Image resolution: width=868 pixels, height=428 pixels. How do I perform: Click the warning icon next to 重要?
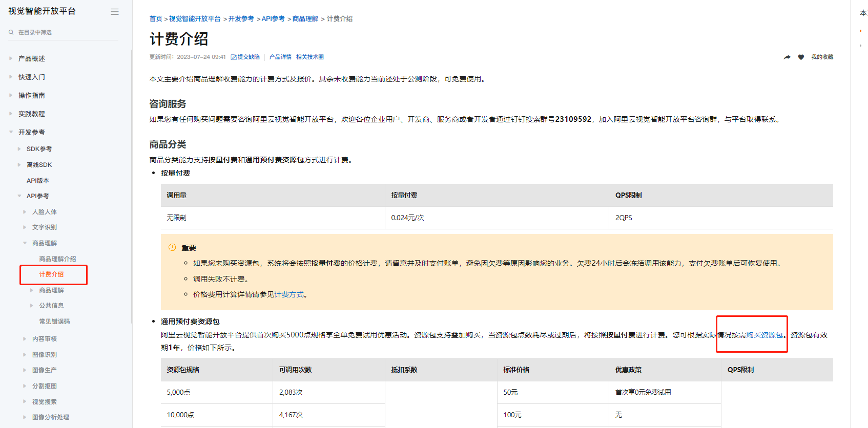coord(172,247)
